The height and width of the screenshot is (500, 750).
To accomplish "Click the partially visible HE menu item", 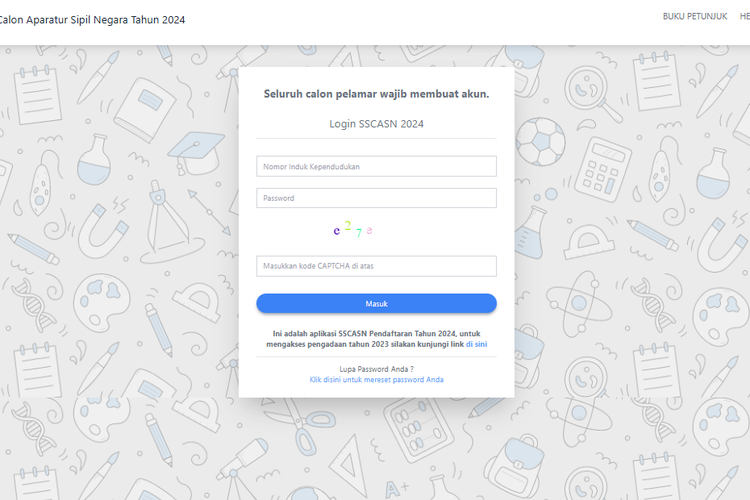I will 744,18.
